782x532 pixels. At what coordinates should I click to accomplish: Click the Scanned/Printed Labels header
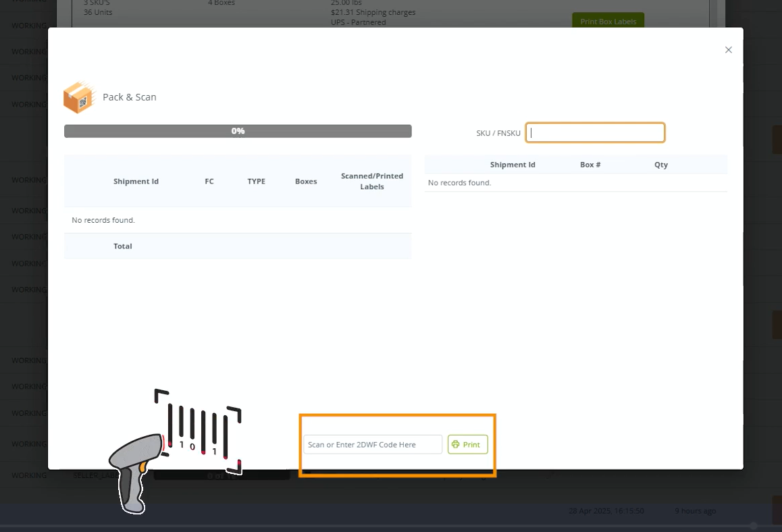click(x=372, y=181)
